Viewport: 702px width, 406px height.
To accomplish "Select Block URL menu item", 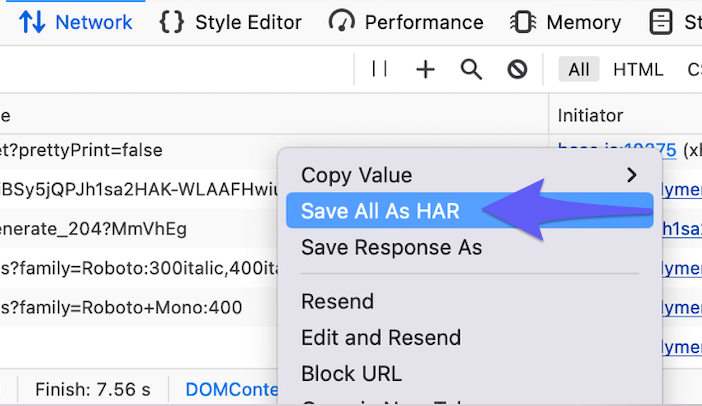I will pos(351,373).
